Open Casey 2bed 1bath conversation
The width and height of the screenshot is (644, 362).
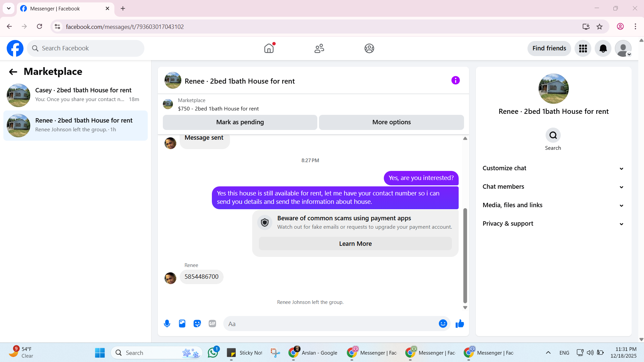(76, 95)
